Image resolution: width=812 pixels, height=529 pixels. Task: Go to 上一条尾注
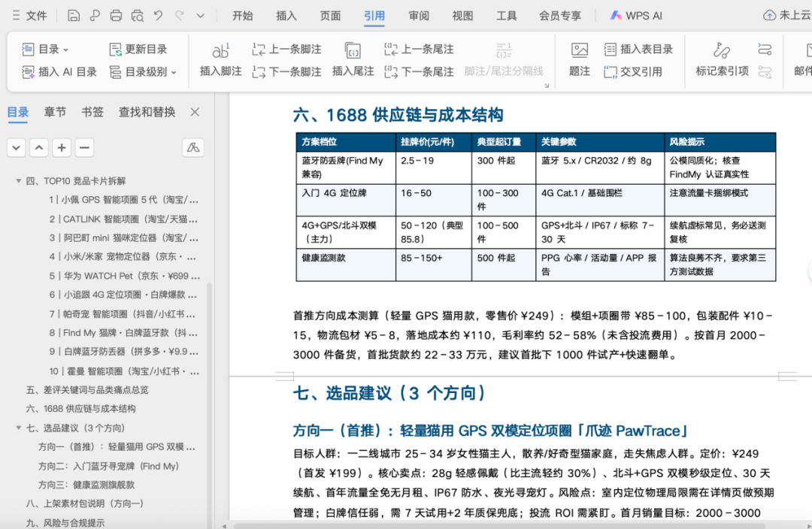(x=419, y=49)
